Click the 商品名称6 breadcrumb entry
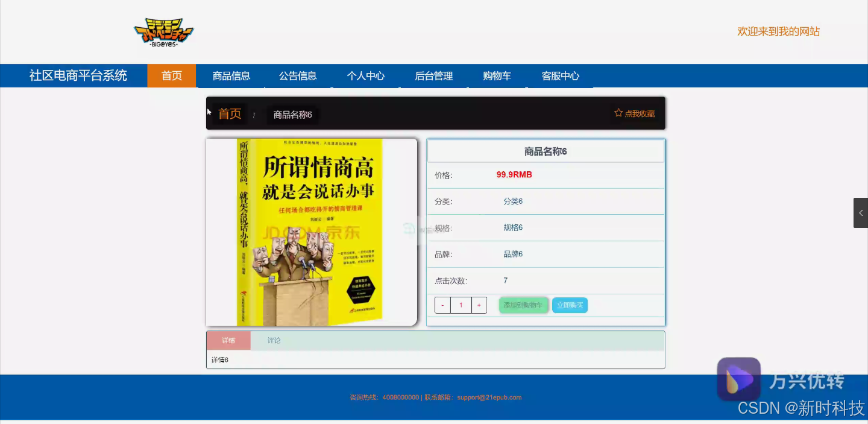This screenshot has height=424, width=868. coord(293,115)
